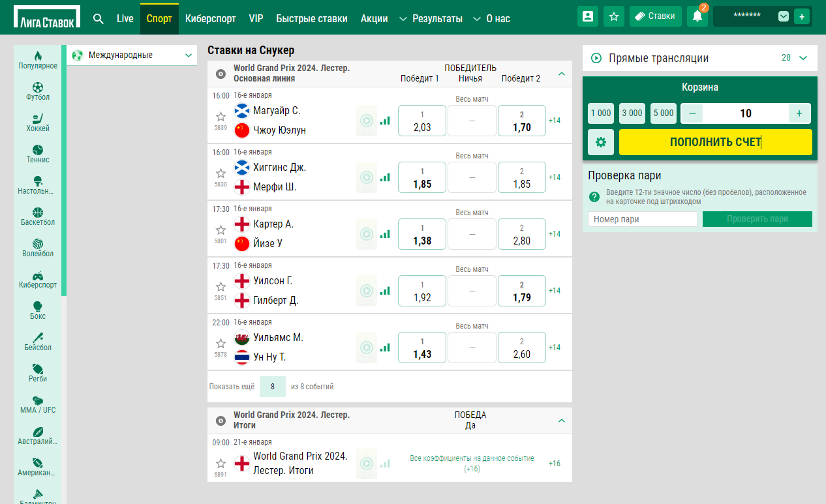Increase bet amount with plus button

click(x=799, y=113)
